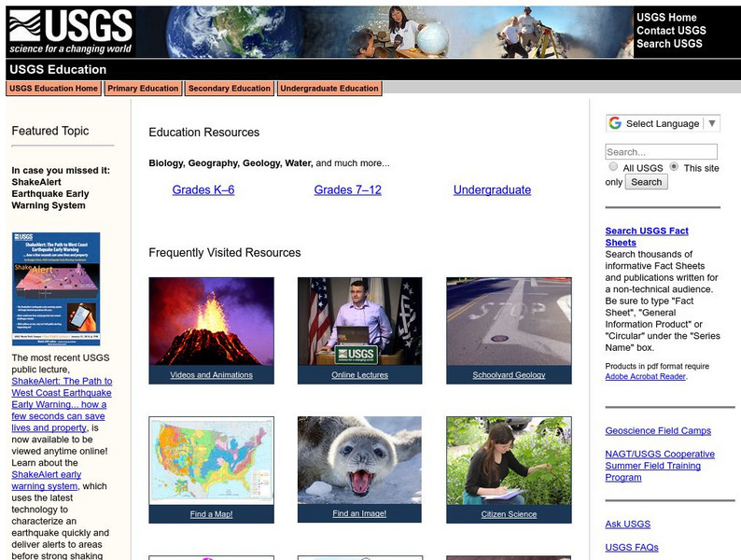Open the Grades K–6 link
This screenshot has height=560, width=741.
coord(203,190)
